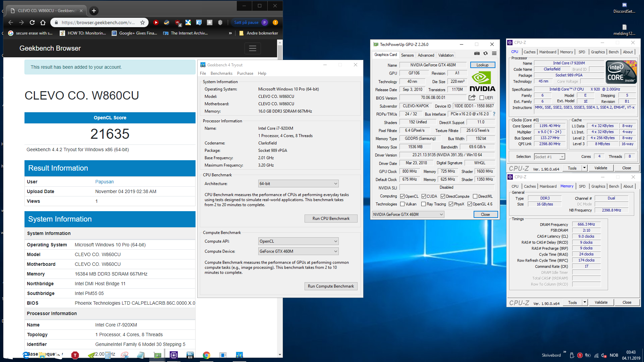Expand the Tools dropdown arrow in lower CPU-Z

point(585,302)
